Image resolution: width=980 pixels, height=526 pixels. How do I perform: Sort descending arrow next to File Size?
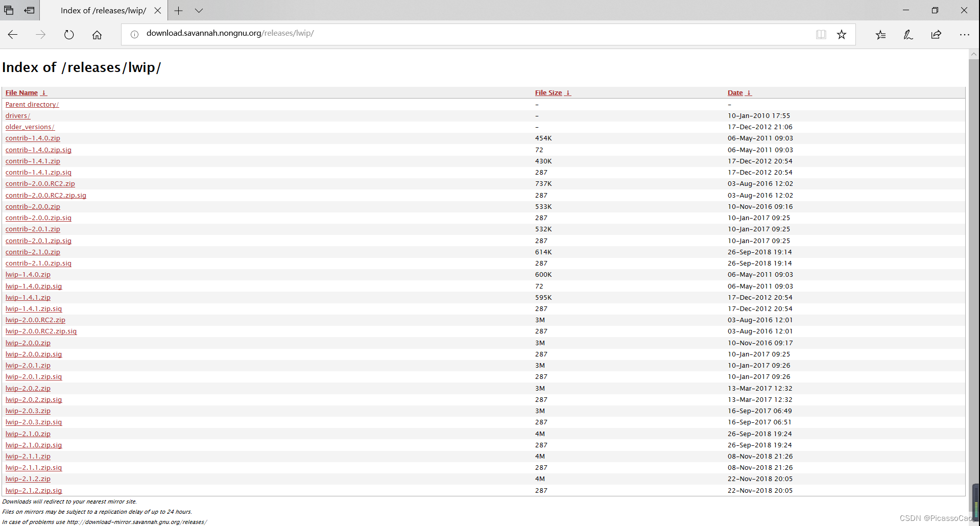point(568,92)
